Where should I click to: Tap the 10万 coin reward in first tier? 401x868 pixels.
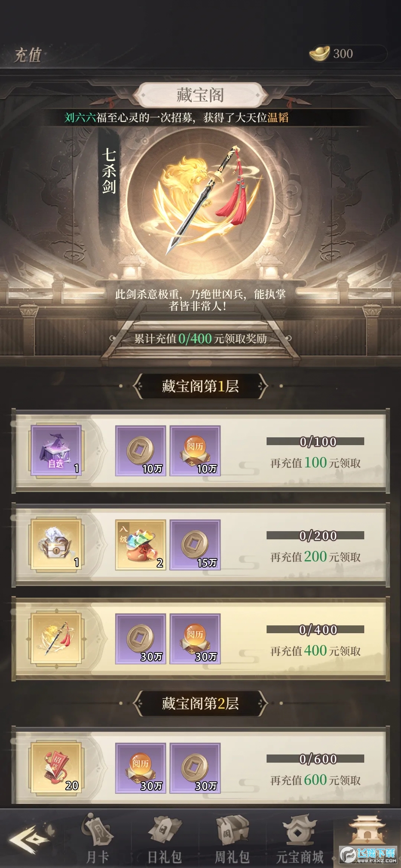click(140, 451)
